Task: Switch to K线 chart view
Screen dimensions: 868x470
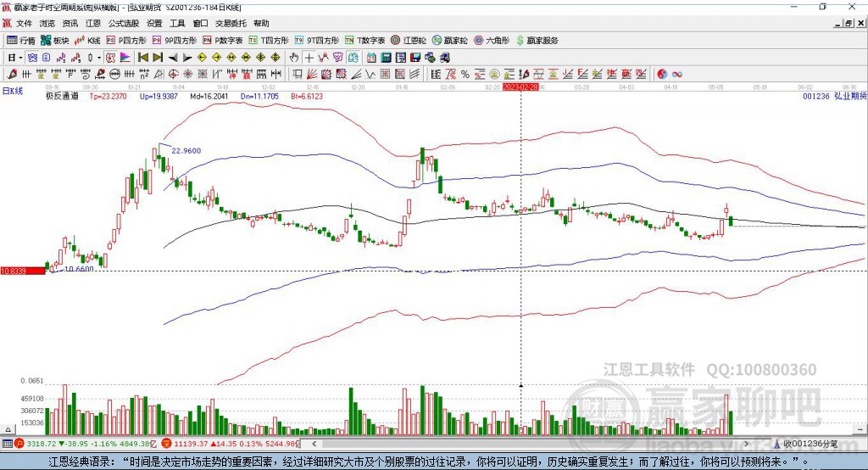Action: 88,41
